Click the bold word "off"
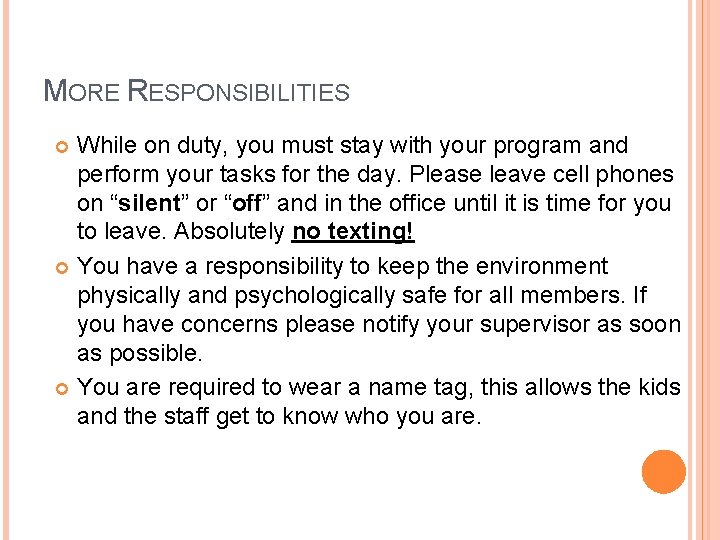This screenshot has width=720, height=540. point(247,204)
